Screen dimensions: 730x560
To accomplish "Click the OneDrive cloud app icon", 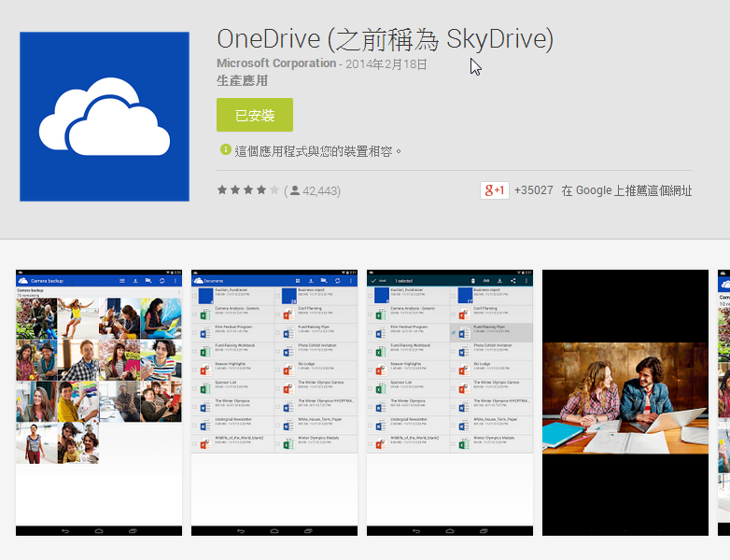I will pyautogui.click(x=105, y=117).
